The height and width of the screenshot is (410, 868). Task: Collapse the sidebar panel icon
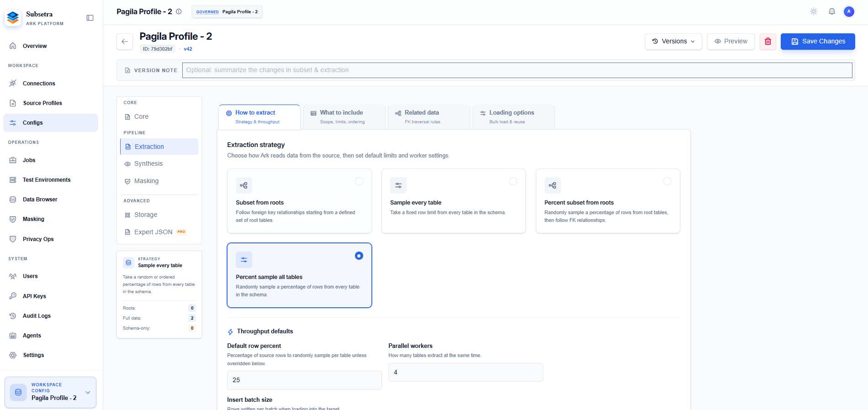[x=90, y=18]
